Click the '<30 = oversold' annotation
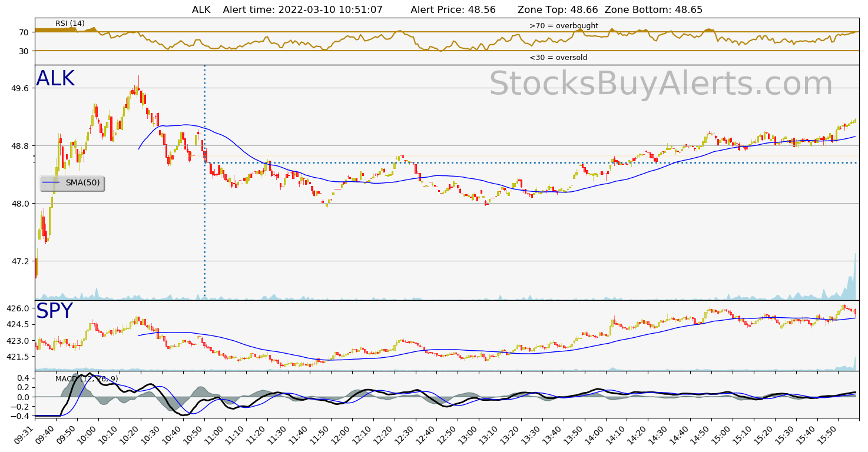This screenshot has height=452, width=868. pyautogui.click(x=558, y=58)
